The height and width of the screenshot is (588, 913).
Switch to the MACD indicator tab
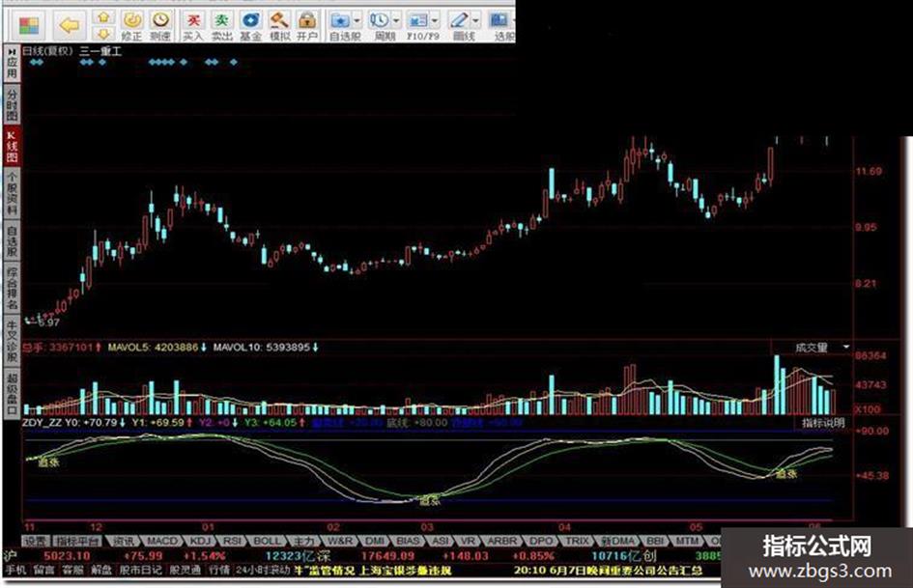(162, 542)
